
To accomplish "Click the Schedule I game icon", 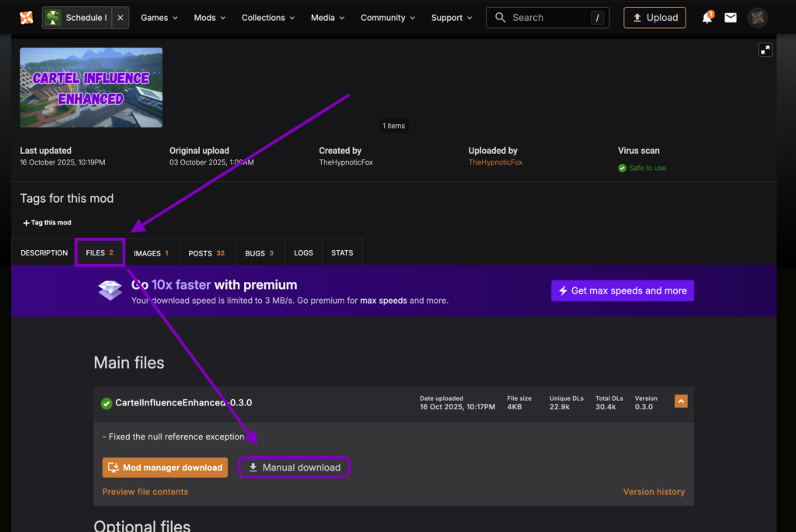I will 53,18.
